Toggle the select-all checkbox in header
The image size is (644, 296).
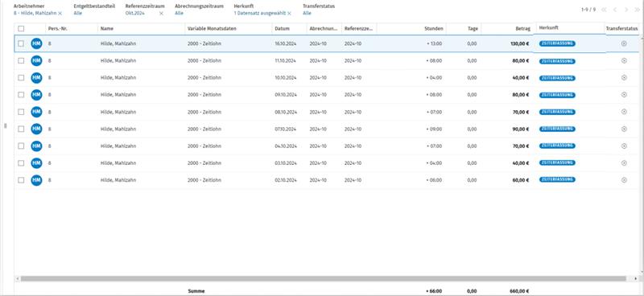(22, 29)
